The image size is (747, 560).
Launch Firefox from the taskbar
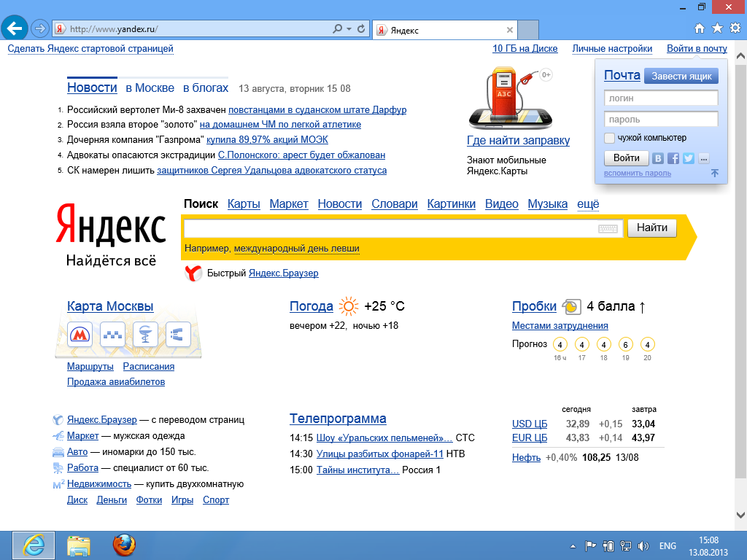(x=124, y=545)
